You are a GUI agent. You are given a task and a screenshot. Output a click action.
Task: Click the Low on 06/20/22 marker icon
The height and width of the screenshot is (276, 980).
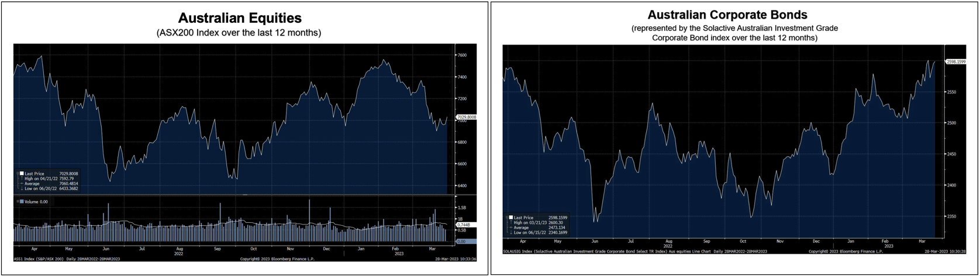click(x=22, y=188)
